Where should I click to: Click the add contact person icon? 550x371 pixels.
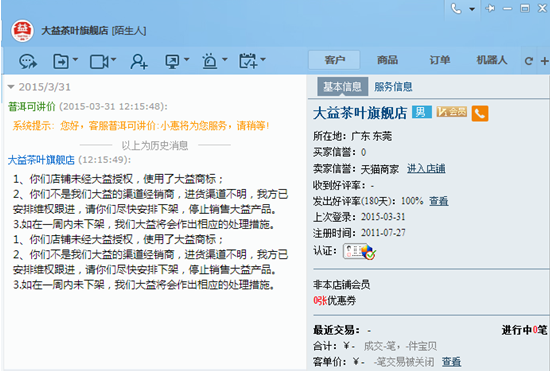click(x=139, y=62)
